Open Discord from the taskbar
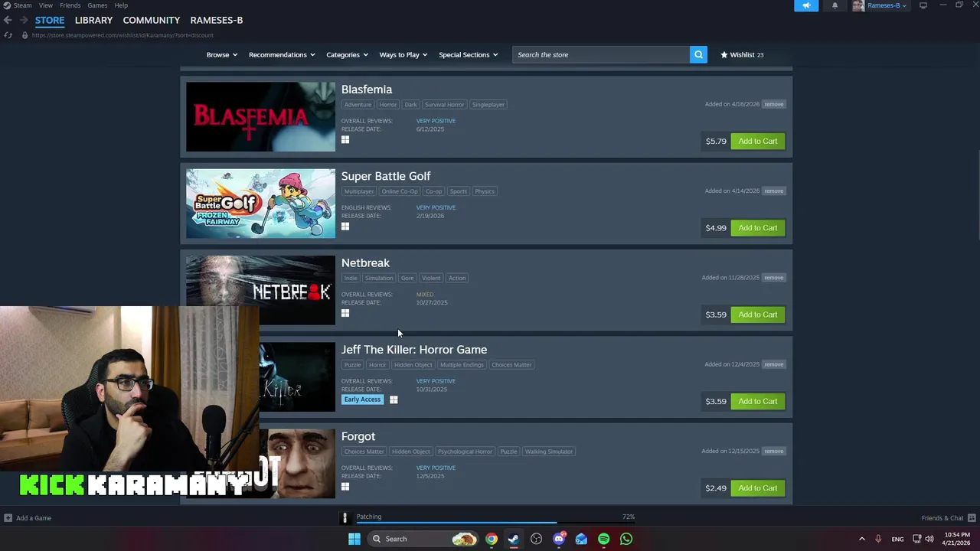This screenshot has width=980, height=551. [x=559, y=539]
